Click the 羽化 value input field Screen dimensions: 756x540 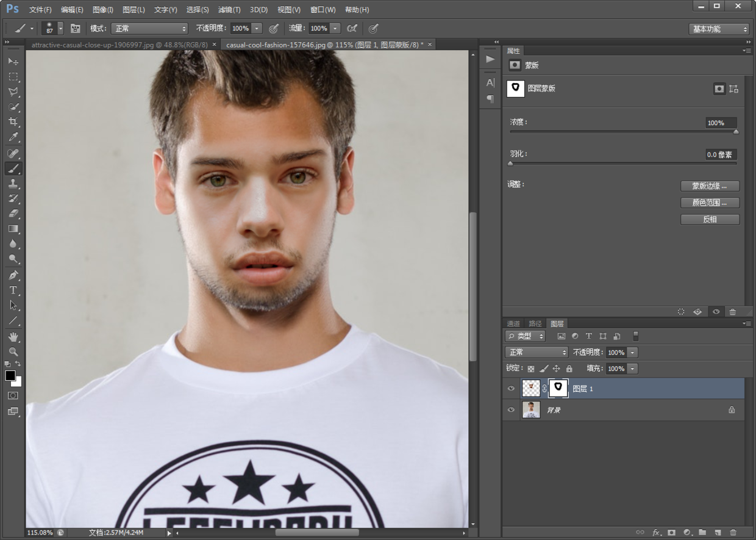721,155
